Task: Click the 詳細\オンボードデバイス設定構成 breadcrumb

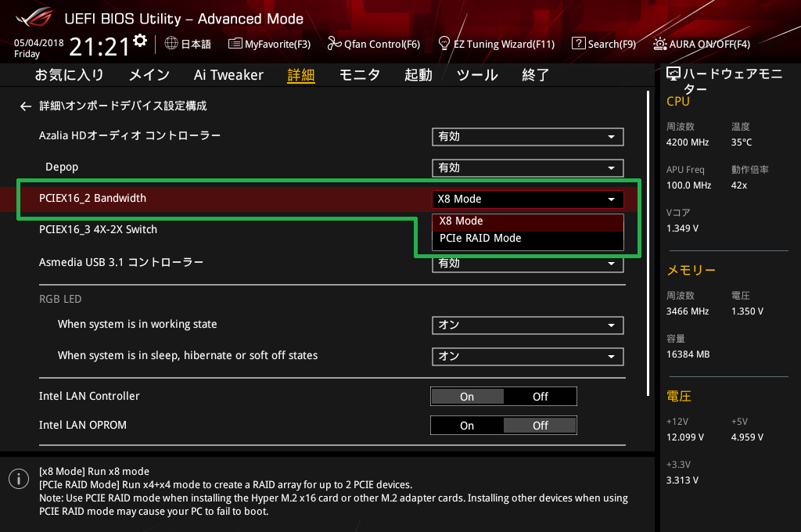Action: [123, 106]
